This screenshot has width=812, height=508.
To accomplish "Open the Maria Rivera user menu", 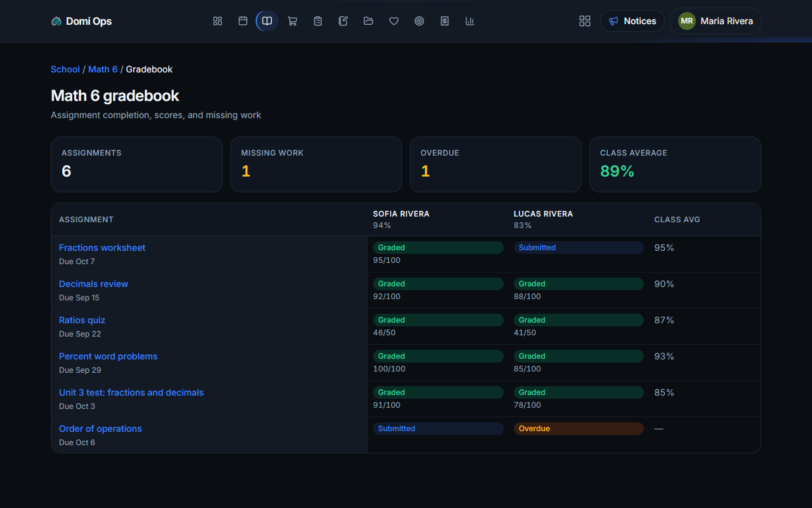I will [x=716, y=21].
